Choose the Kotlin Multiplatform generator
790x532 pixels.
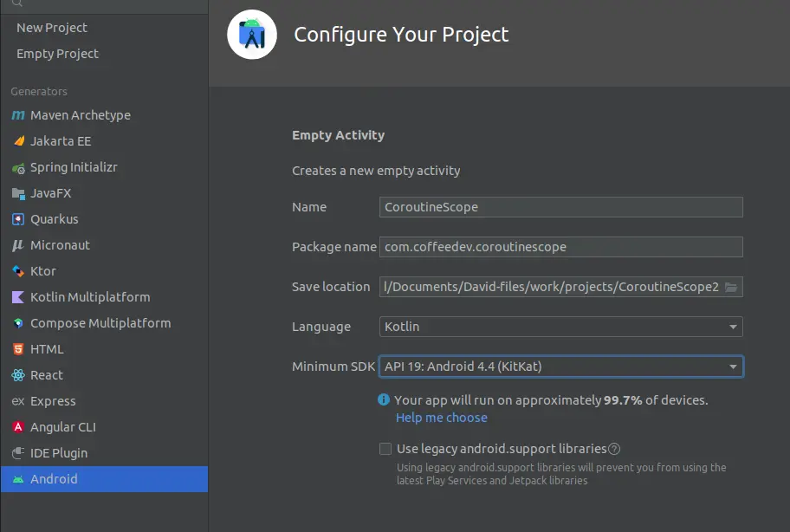click(104, 297)
